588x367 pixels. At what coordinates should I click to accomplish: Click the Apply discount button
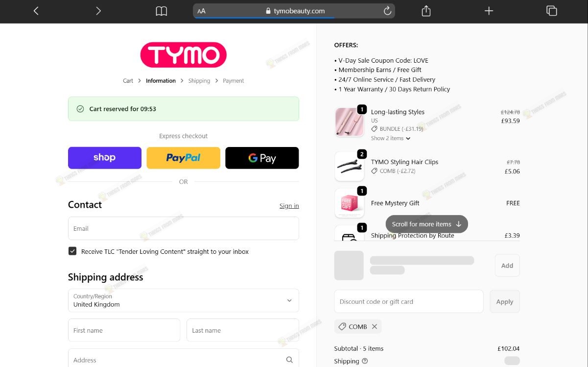tap(505, 301)
